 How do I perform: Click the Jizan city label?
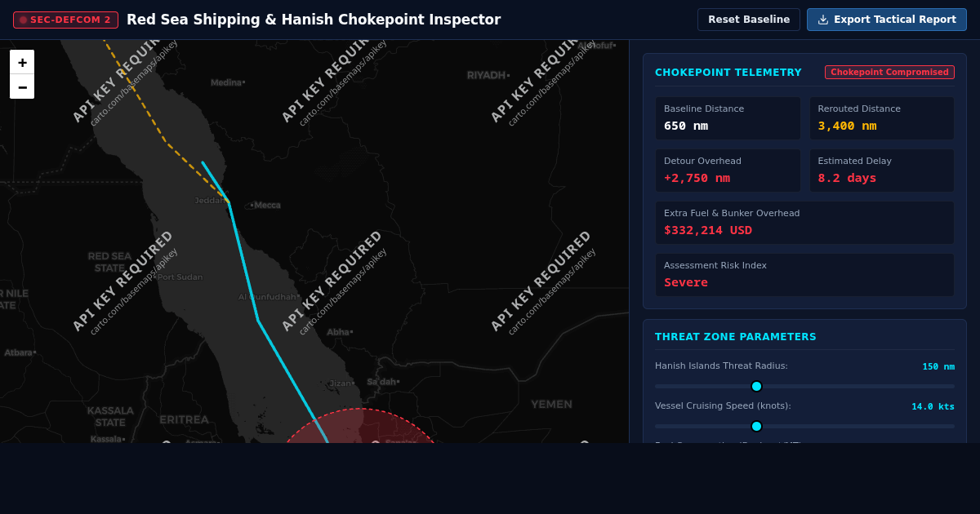341,383
